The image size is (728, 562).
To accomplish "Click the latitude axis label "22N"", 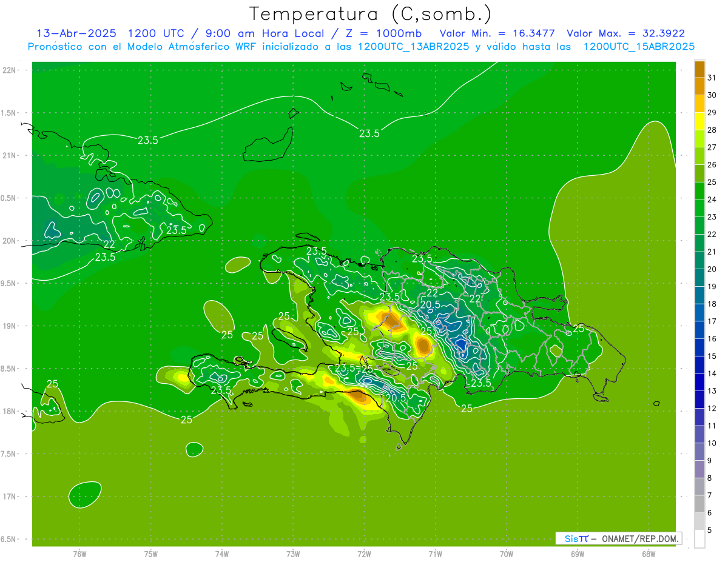I will coord(10,70).
